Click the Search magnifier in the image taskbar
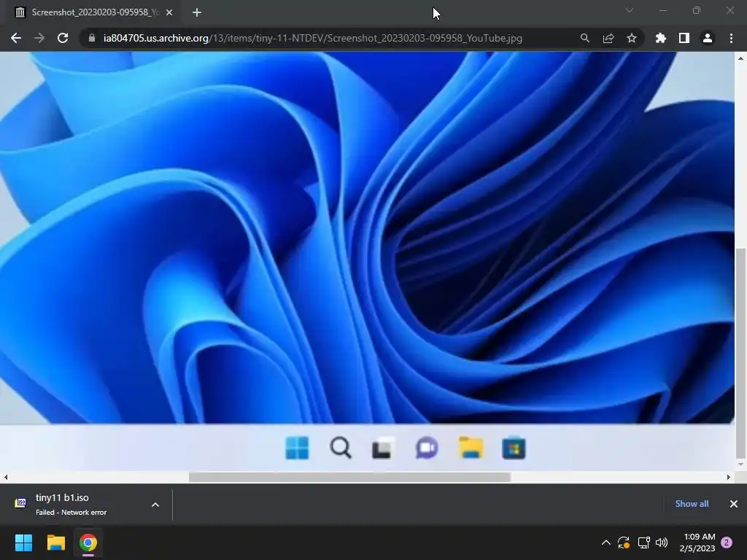 (341, 448)
